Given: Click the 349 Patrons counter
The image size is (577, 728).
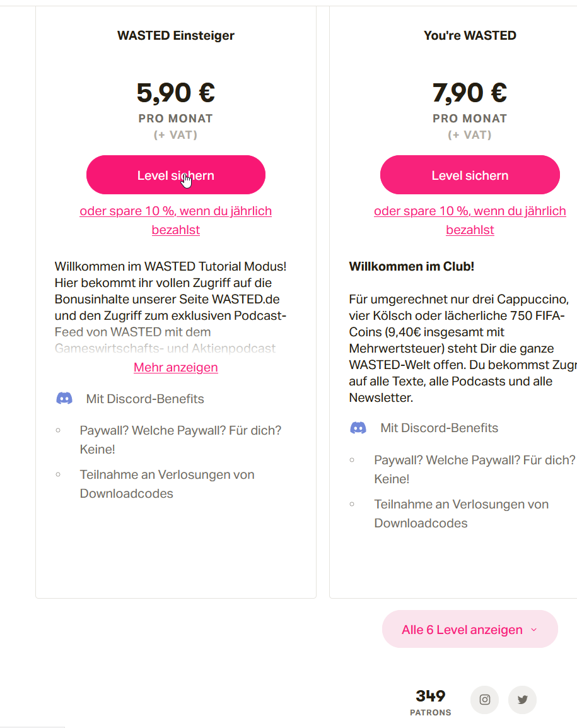Looking at the screenshot, I should click(x=431, y=702).
